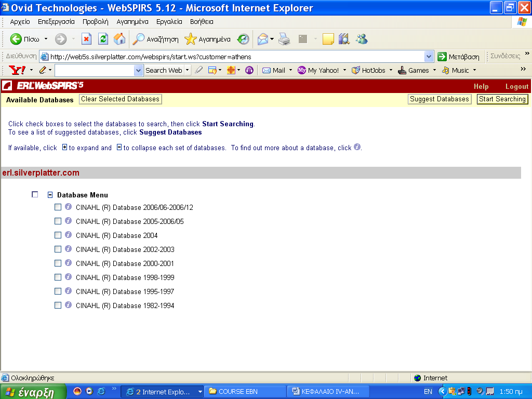Screen dimensions: 532x399
Task: Collapse the Database Menu tree
Action: (x=50, y=195)
